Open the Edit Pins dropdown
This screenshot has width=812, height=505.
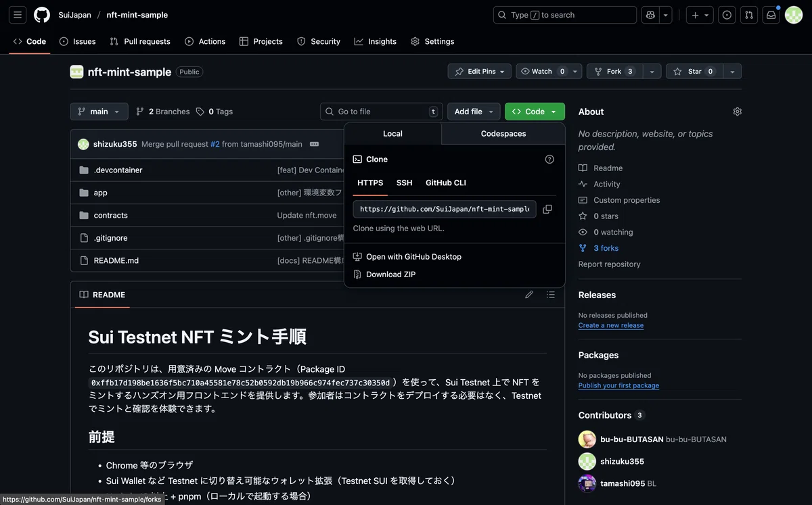(x=480, y=71)
